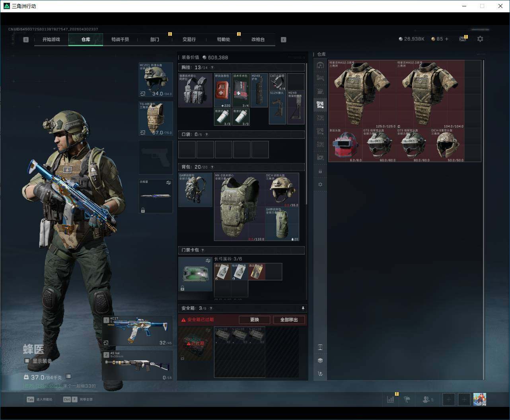The width and height of the screenshot is (510, 420).
Task: Show help for 门禁卡包
Action: click(202, 250)
